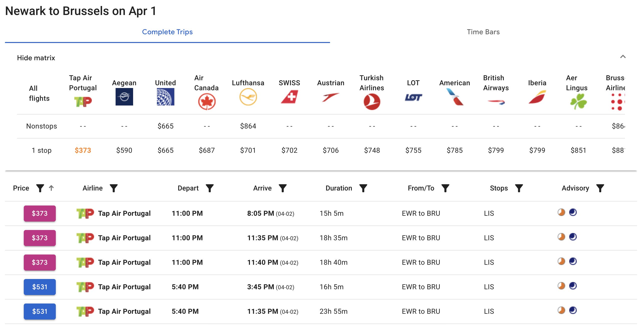Open the From/To column filter

[445, 188]
